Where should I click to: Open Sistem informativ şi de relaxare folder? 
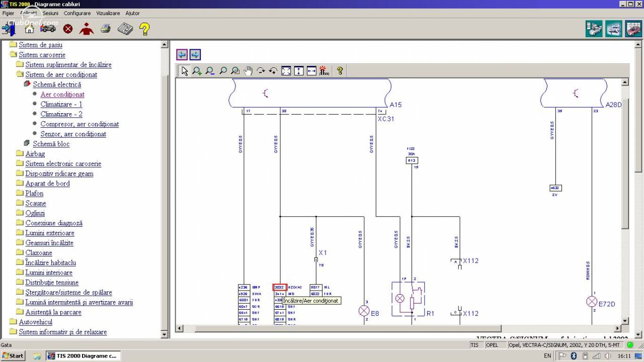pyautogui.click(x=63, y=332)
